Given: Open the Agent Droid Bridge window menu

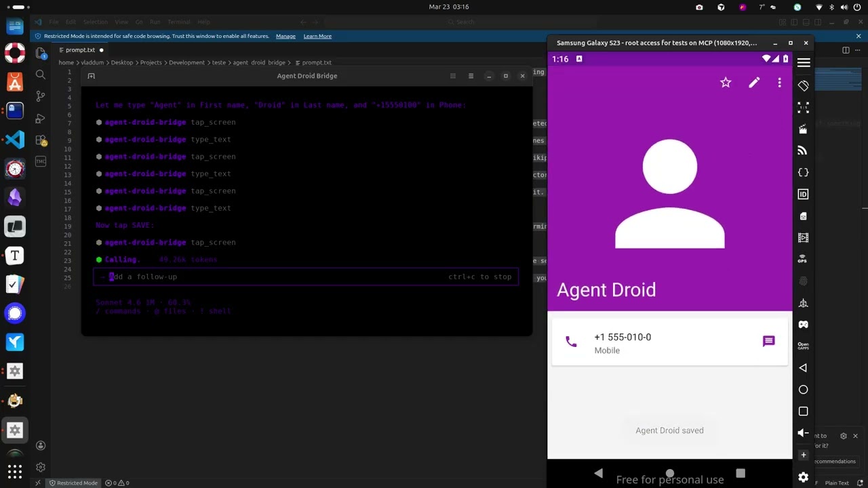Looking at the screenshot, I should [x=471, y=76].
